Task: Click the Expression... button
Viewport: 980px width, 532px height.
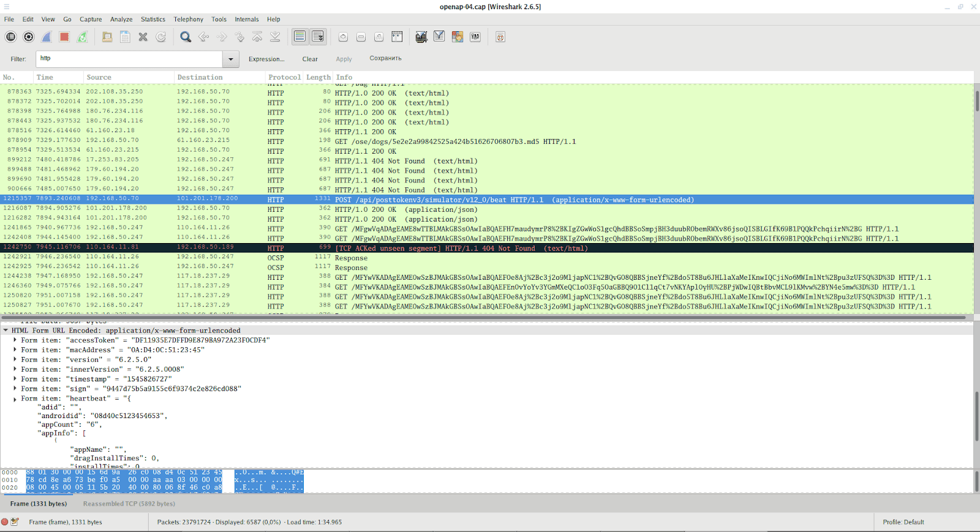Action: tap(266, 59)
